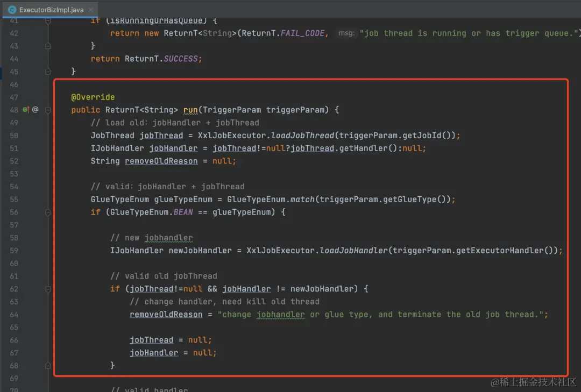Click the Java class icon on ExecutorBizImpl.java tab

pos(12,10)
